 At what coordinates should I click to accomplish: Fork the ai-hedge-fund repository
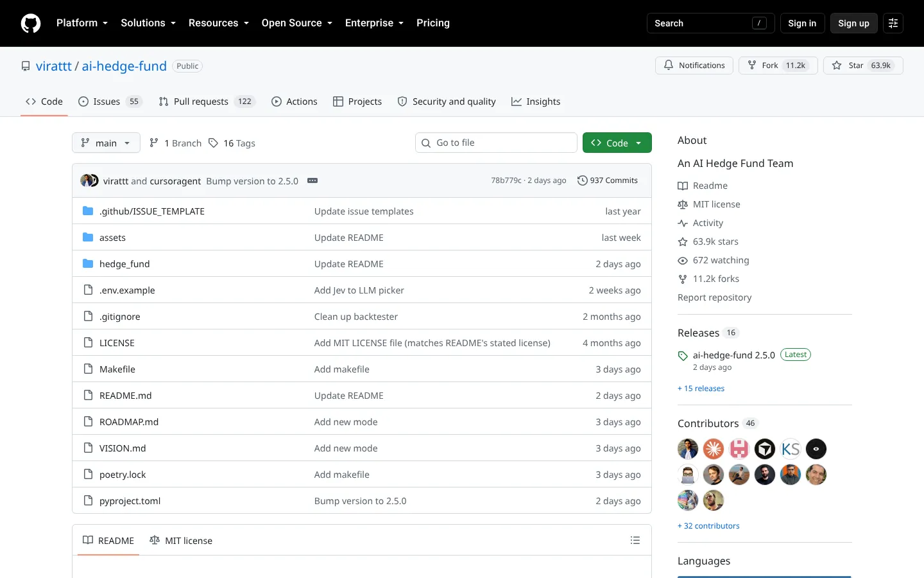(778, 66)
